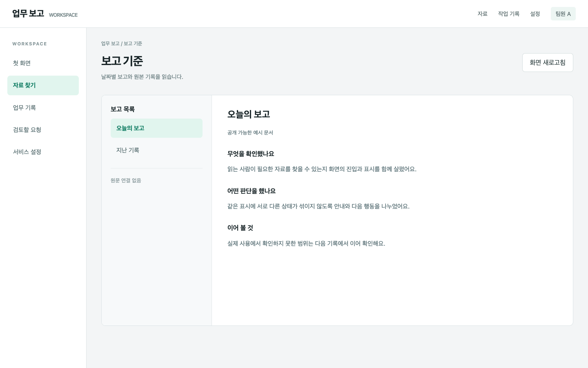This screenshot has height=368, width=588.
Task: Click the 이어 볼 것 section heading
Action: point(240,228)
